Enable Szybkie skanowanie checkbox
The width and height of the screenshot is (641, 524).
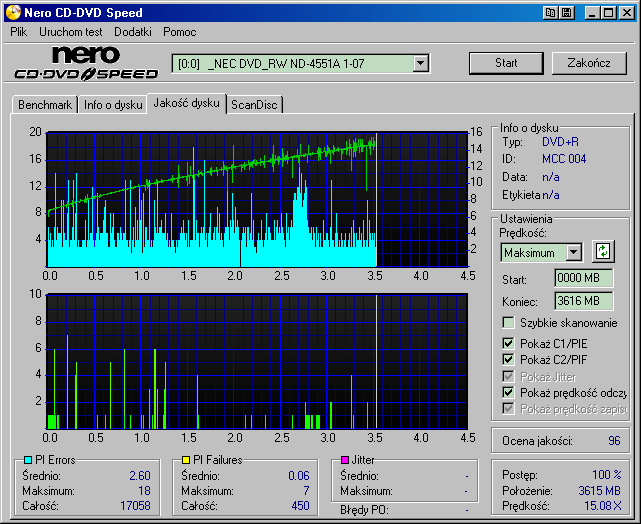click(508, 322)
